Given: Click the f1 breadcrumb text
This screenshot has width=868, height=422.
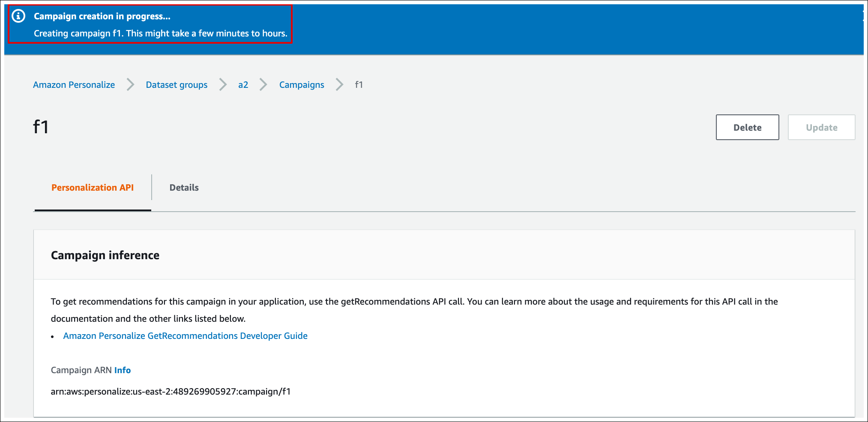Looking at the screenshot, I should pyautogui.click(x=359, y=85).
